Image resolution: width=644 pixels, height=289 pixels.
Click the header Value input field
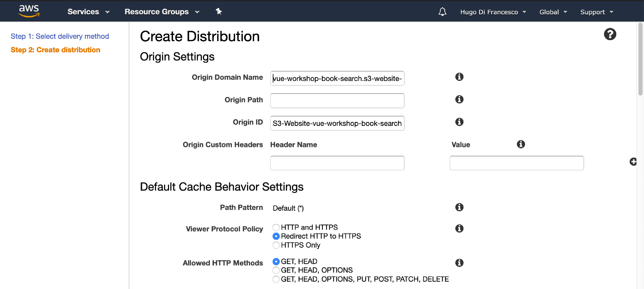(516, 163)
